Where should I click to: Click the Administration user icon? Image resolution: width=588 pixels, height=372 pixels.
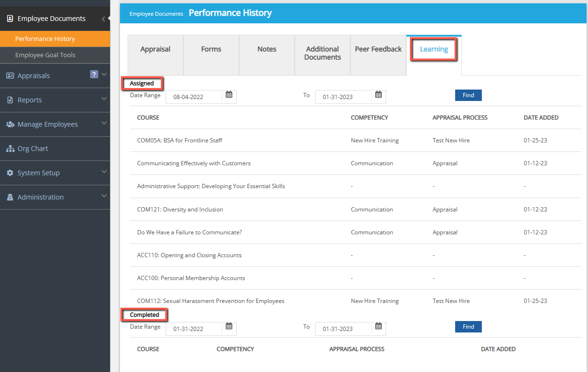(10, 197)
